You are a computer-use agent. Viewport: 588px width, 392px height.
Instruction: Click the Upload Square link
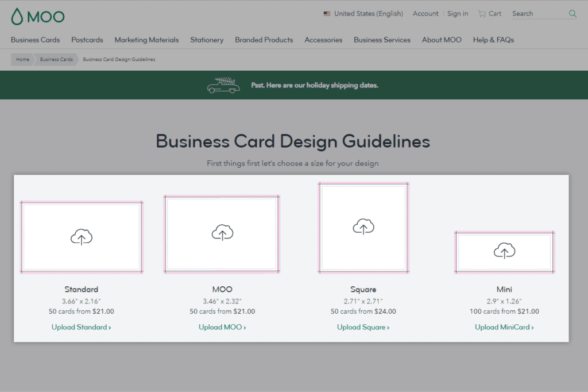click(363, 327)
